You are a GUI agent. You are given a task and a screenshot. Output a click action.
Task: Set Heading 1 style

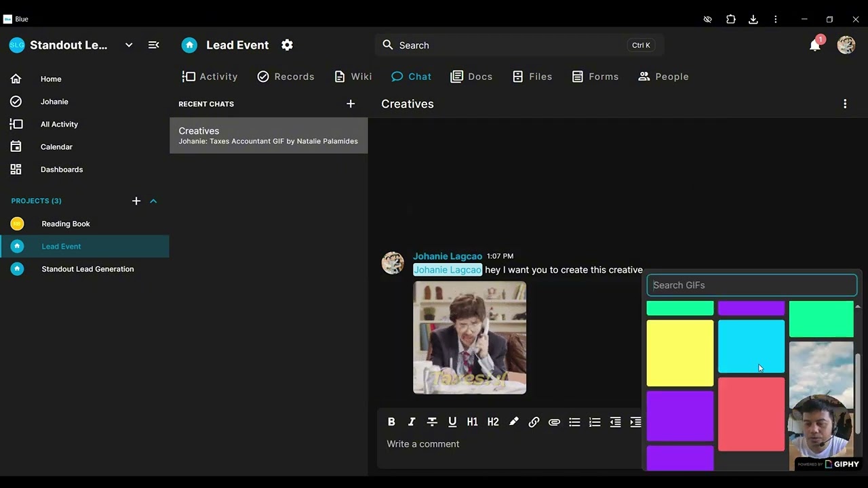click(473, 422)
